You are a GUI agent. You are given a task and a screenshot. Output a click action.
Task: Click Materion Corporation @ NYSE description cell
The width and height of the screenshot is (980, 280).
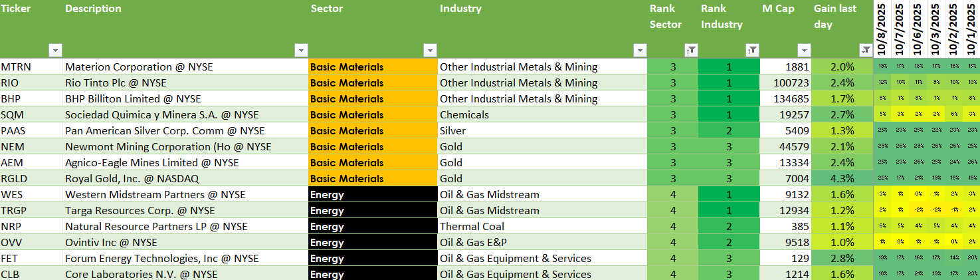pyautogui.click(x=185, y=67)
